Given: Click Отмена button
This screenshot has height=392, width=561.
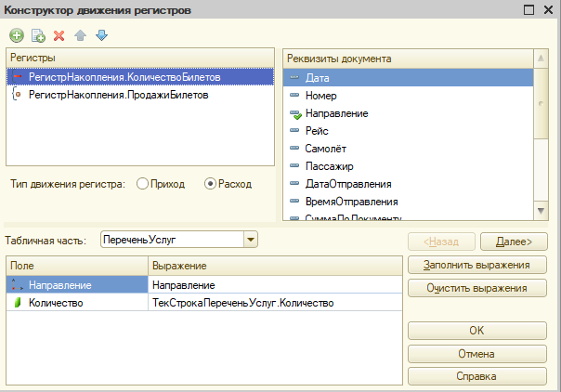Looking at the screenshot, I should point(477,354).
